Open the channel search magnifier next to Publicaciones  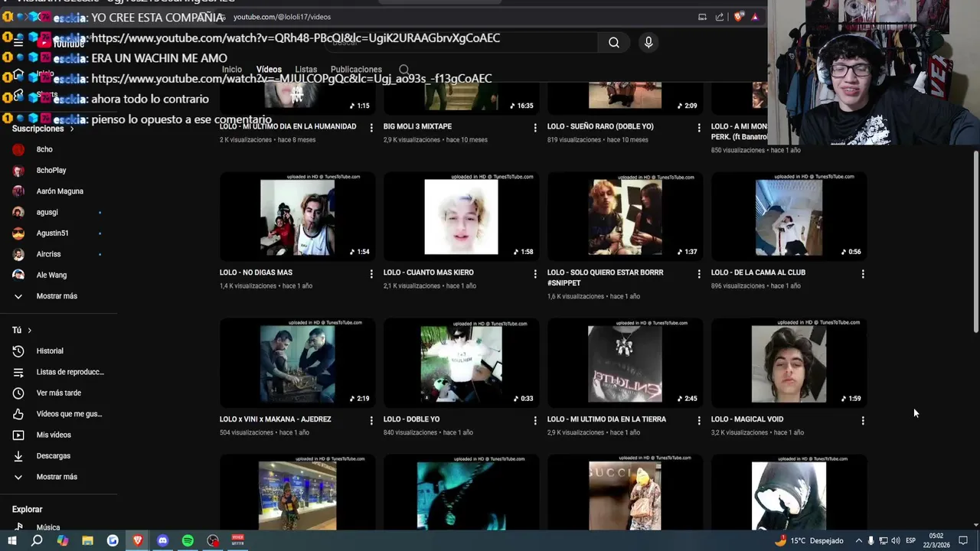click(403, 70)
